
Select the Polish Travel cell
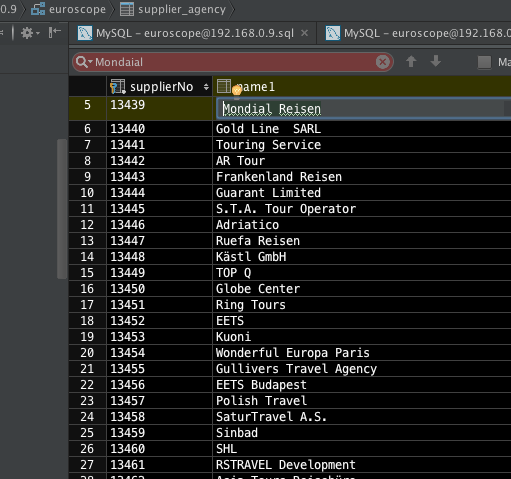point(362,401)
